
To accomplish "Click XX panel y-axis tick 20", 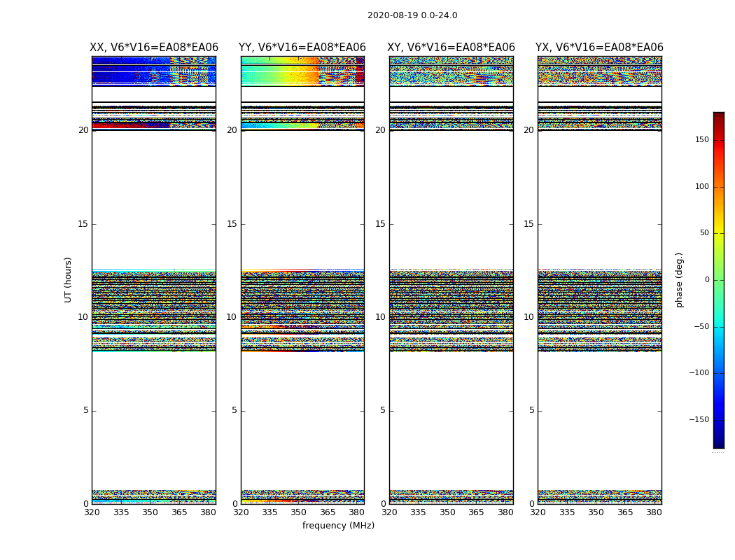I will click(x=83, y=130).
